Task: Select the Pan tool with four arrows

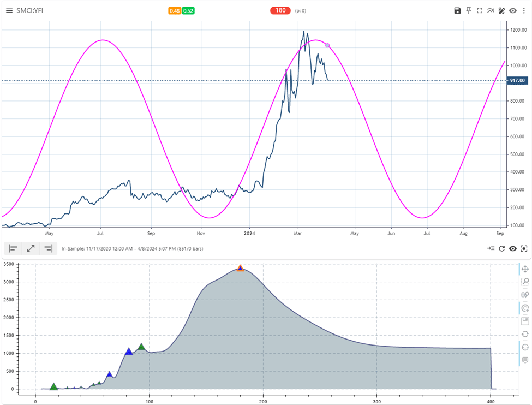Action: [525, 269]
